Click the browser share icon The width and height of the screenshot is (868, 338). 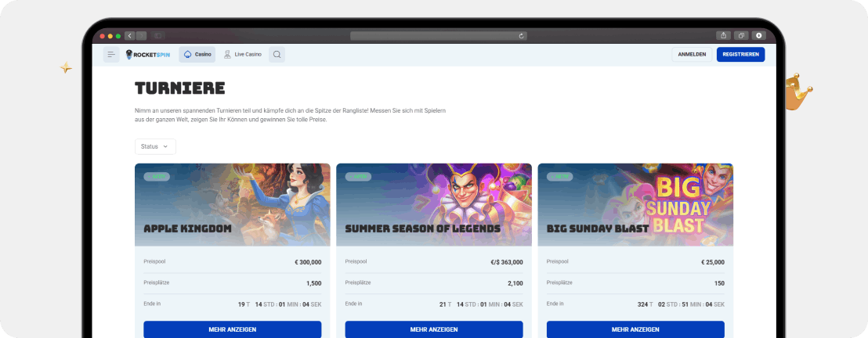[x=724, y=35]
